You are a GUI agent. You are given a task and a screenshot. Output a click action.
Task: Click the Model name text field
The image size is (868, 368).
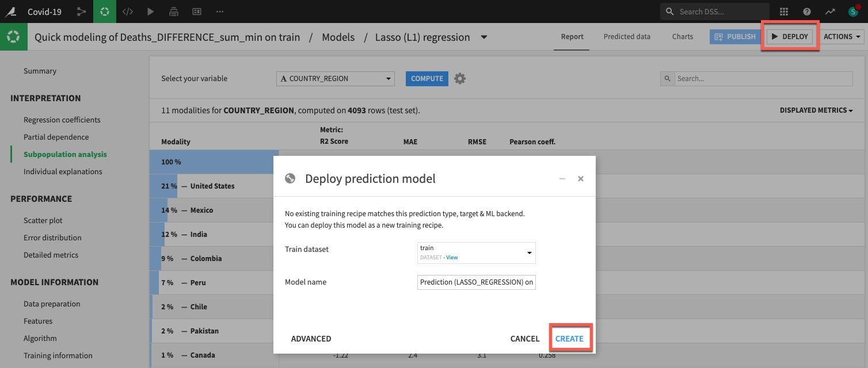tap(476, 282)
